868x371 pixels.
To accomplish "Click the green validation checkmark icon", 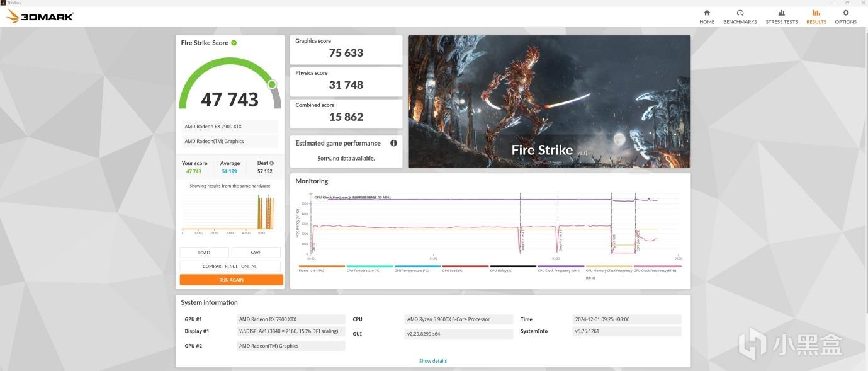I will point(234,43).
